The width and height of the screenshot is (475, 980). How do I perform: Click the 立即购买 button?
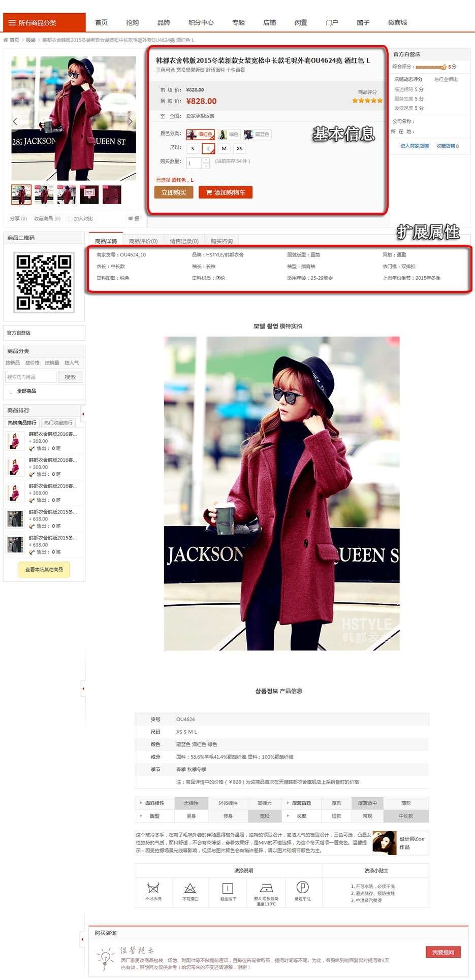pos(174,192)
